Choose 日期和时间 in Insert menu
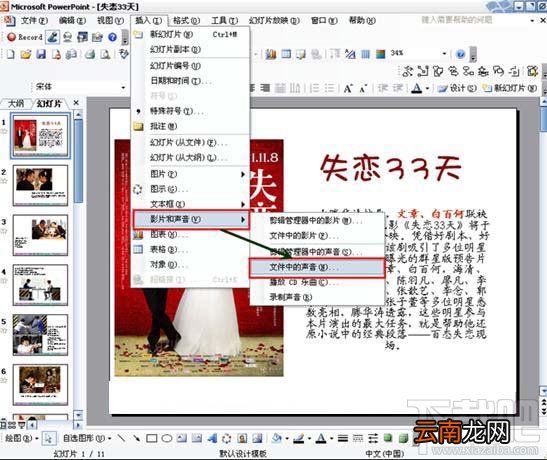Screen dimensions: 547x460 point(190,81)
